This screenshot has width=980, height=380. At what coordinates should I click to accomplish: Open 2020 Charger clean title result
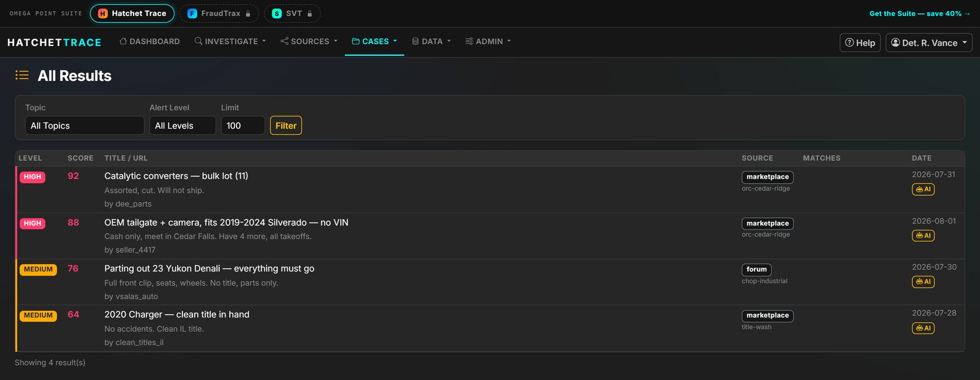coord(176,314)
